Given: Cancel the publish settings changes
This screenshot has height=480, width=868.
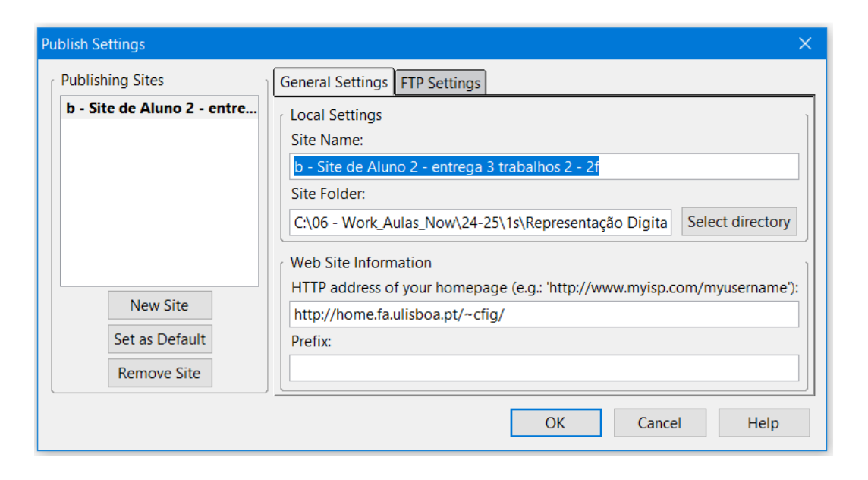Looking at the screenshot, I should tap(659, 423).
